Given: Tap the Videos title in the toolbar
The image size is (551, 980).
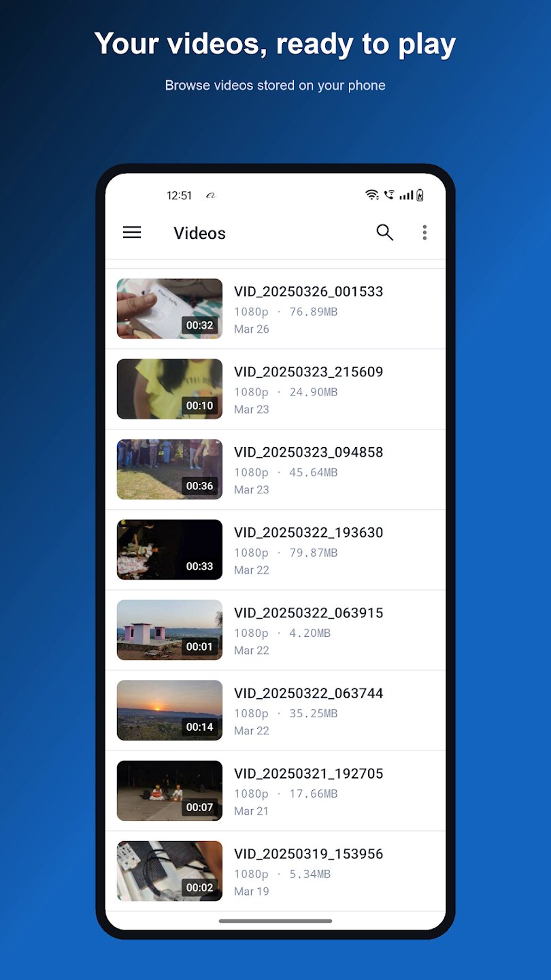Looking at the screenshot, I should (x=199, y=233).
